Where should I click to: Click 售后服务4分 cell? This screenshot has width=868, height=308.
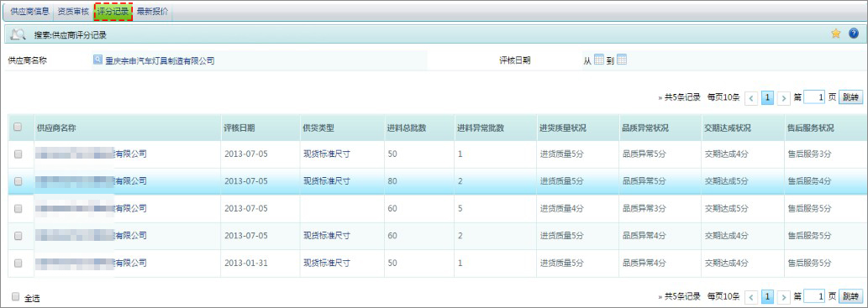tap(810, 181)
